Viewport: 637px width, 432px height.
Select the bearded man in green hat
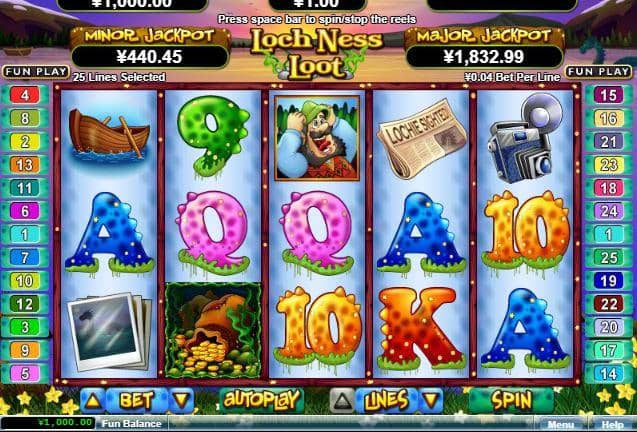pos(317,138)
